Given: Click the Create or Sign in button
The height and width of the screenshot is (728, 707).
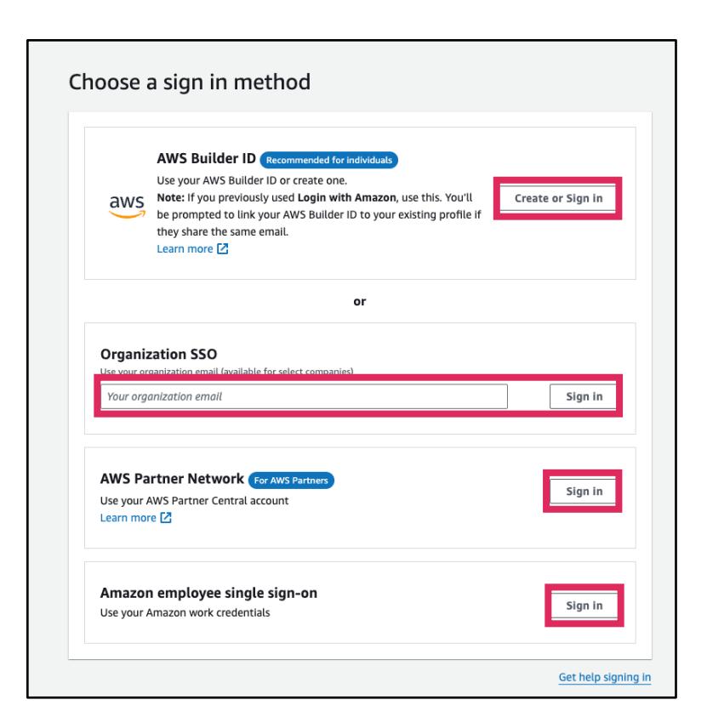Looking at the screenshot, I should click(559, 198).
